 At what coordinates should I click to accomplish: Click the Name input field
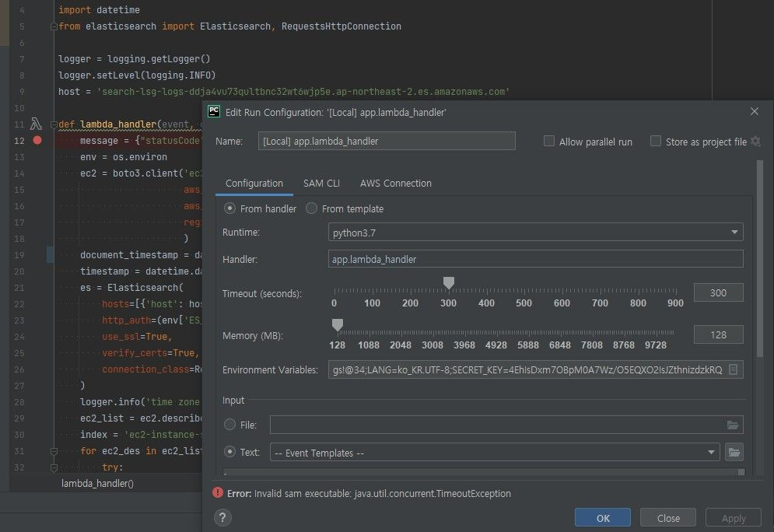(387, 141)
